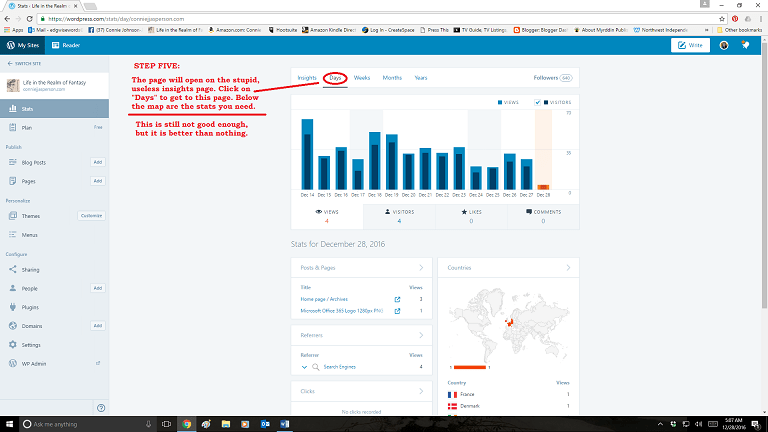Click the Sharing icon in sidebar
The image size is (768, 432).
pos(12,270)
